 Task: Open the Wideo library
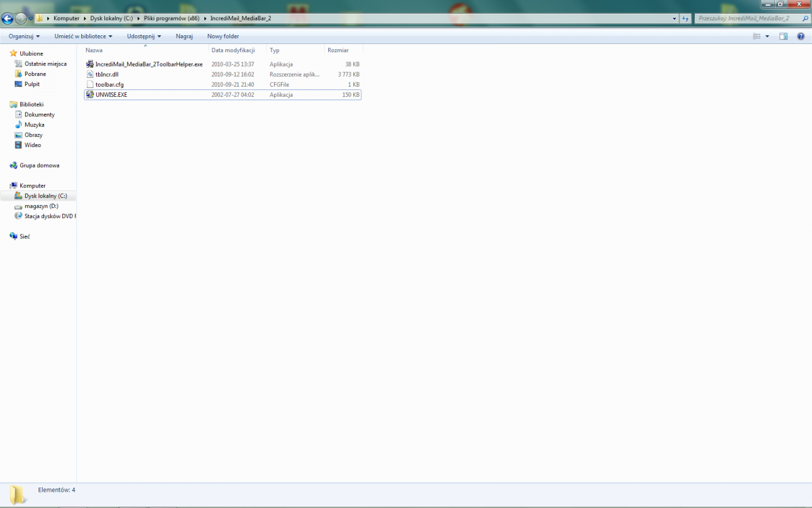click(x=32, y=145)
